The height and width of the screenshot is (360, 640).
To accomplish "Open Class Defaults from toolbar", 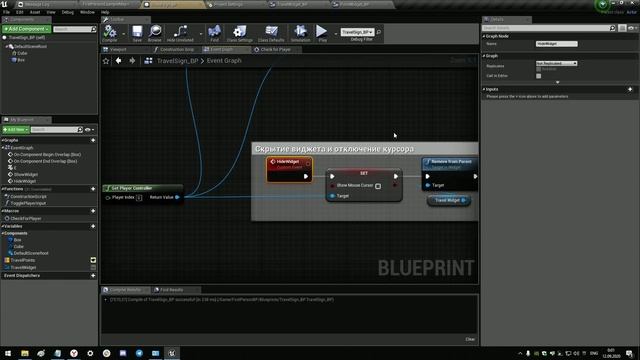I will click(x=271, y=33).
